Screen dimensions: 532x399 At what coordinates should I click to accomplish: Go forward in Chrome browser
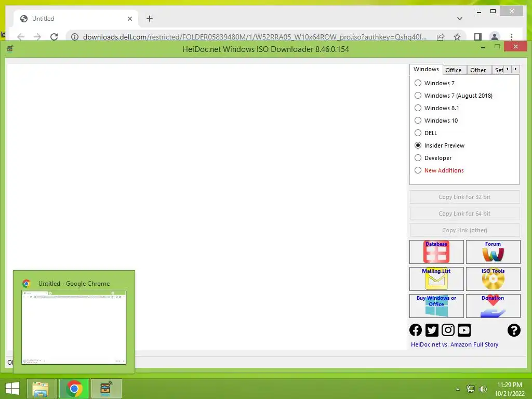(37, 37)
